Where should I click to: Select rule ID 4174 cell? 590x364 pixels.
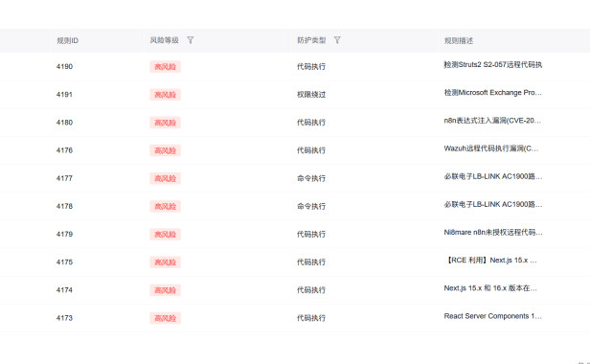point(64,290)
